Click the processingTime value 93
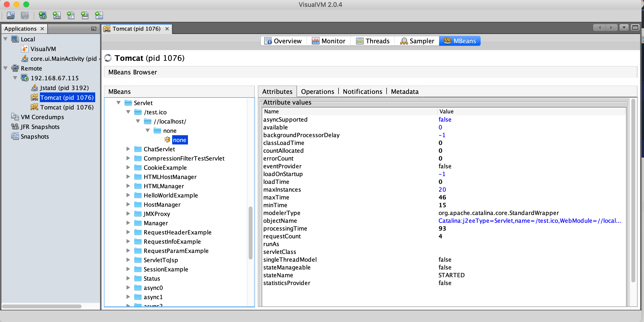The image size is (644, 322). coord(442,228)
